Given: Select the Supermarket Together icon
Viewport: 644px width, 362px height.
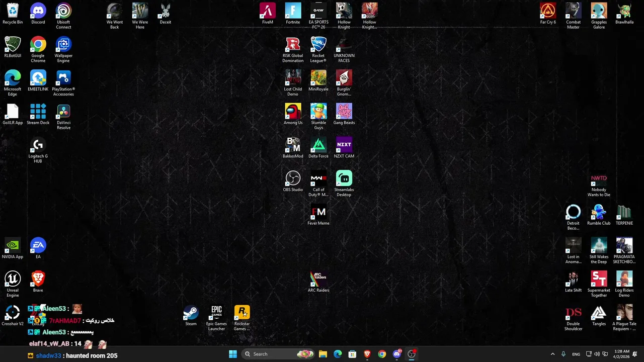Looking at the screenshot, I should [x=599, y=285].
